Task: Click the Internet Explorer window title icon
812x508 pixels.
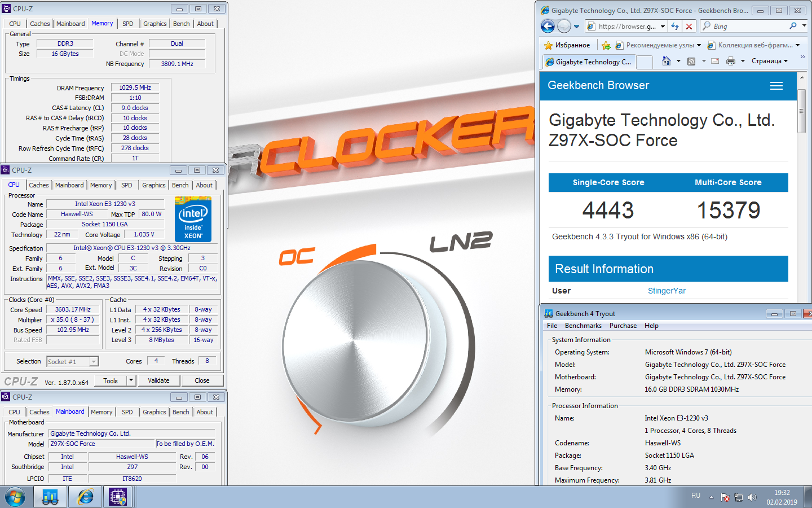Action: (x=545, y=10)
